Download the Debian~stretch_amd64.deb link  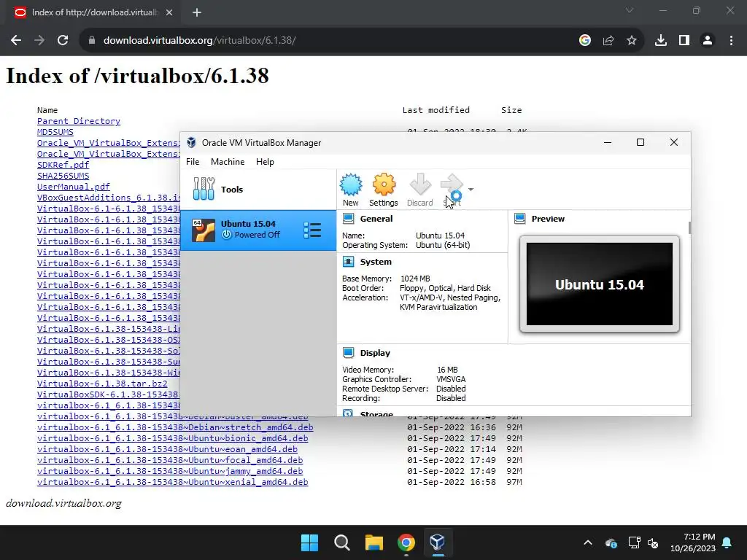click(x=175, y=427)
